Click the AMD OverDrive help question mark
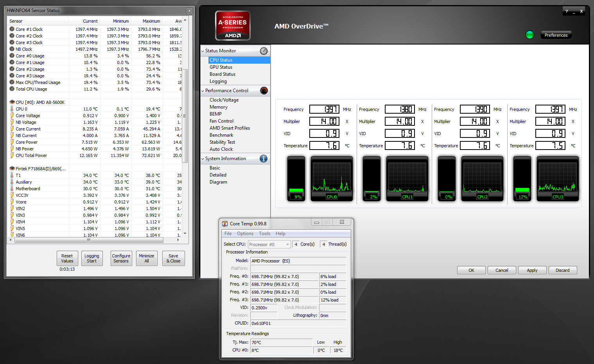The width and height of the screenshot is (594, 364). click(566, 11)
